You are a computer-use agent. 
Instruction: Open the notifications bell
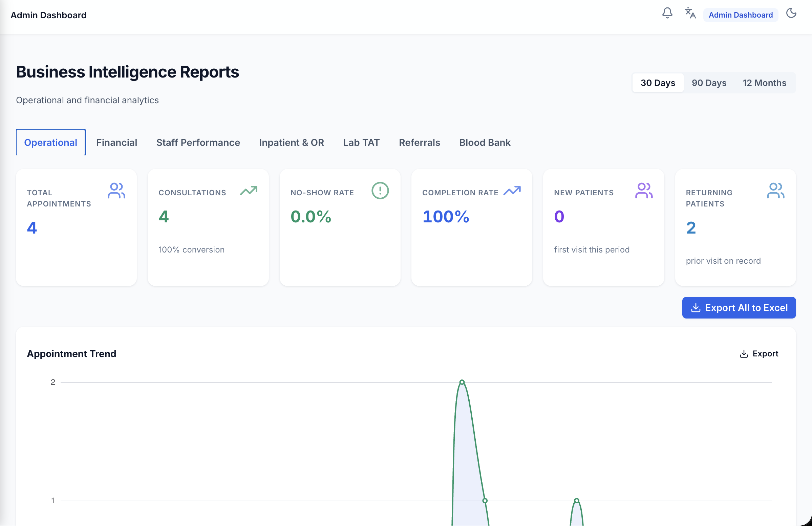(667, 13)
